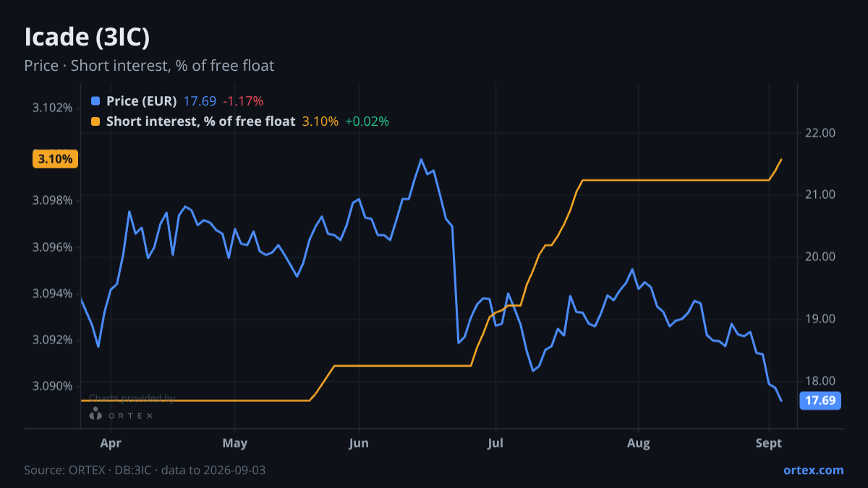The height and width of the screenshot is (488, 868).
Task: Click the 3.10% short interest legend value
Action: point(320,121)
